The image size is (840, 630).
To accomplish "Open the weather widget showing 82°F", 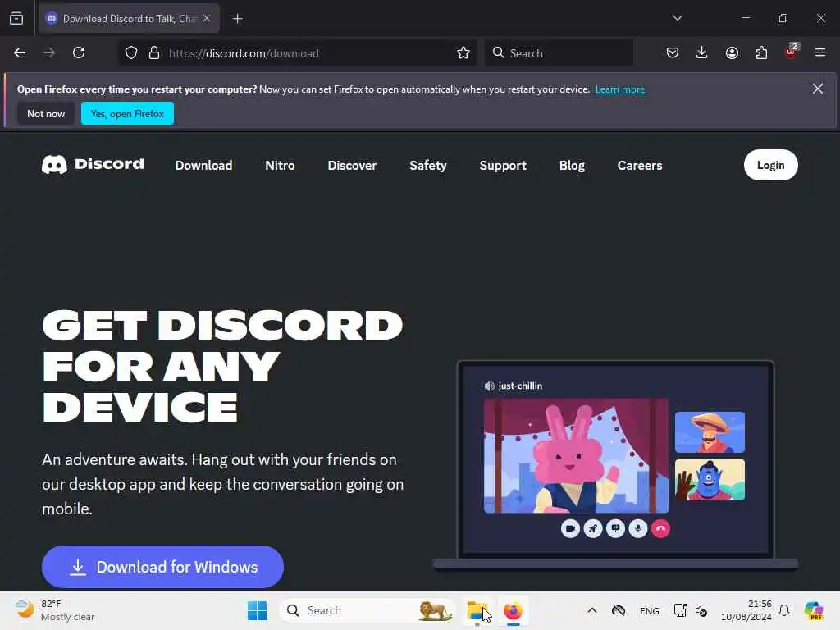I will tap(55, 610).
